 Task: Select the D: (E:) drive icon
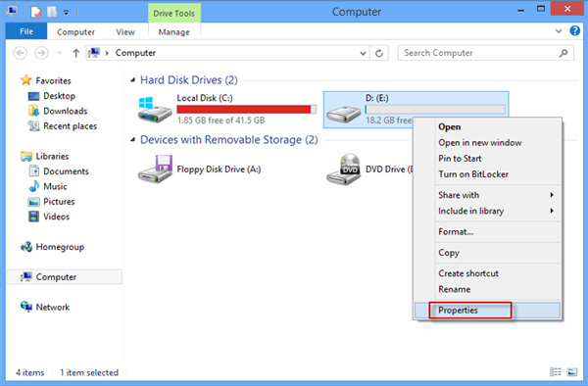point(343,114)
